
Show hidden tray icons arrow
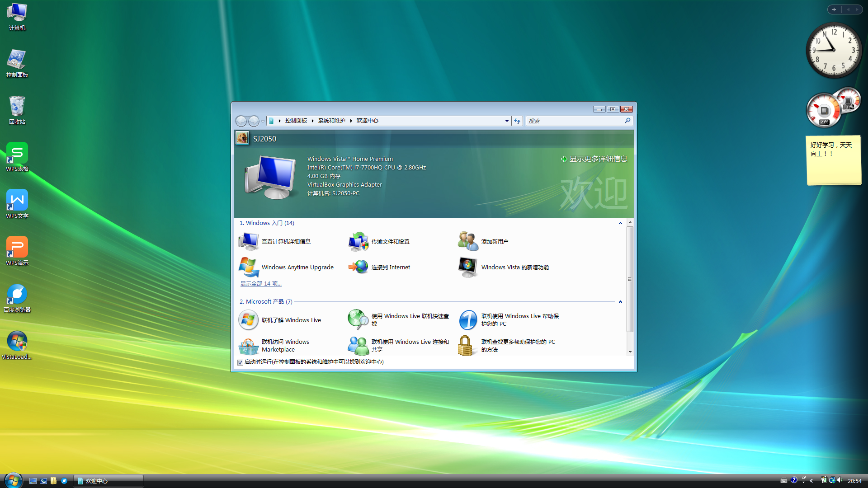[x=811, y=481]
